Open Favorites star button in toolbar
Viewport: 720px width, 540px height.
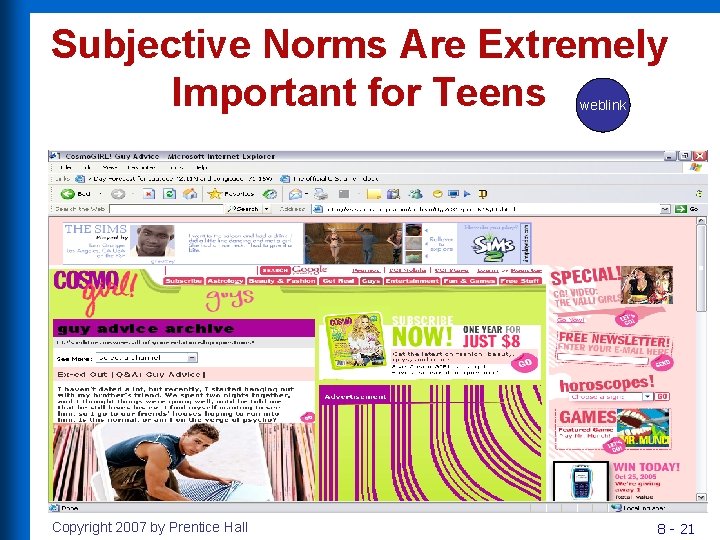coord(231,194)
